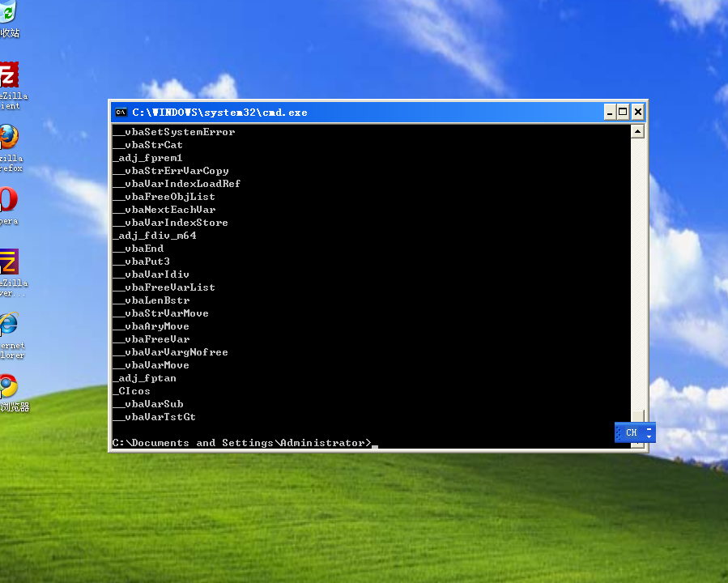This screenshot has height=583, width=728.
Task: Click the _CIcos line
Action: coord(132,392)
